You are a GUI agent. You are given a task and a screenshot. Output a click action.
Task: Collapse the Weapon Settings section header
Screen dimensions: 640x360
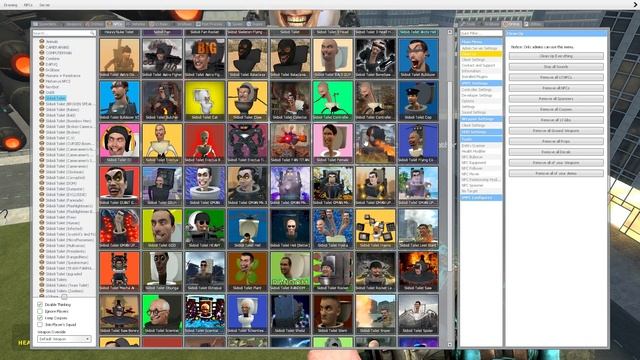(481, 119)
